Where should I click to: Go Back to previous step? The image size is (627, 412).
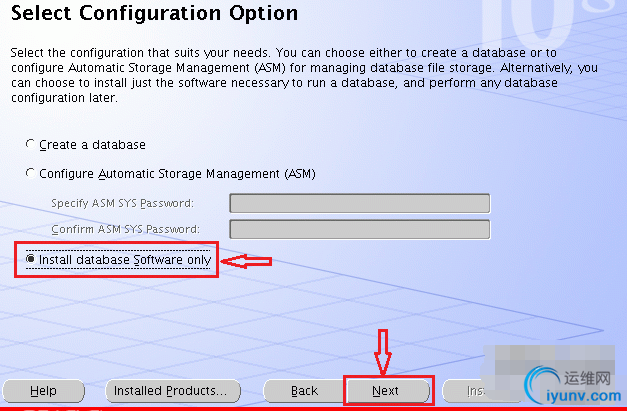305,391
